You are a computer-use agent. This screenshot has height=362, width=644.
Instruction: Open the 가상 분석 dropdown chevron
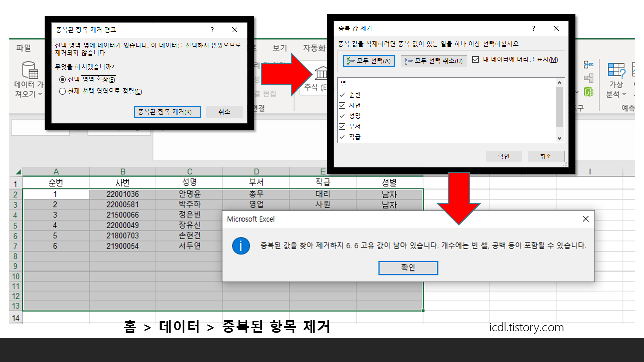click(624, 94)
